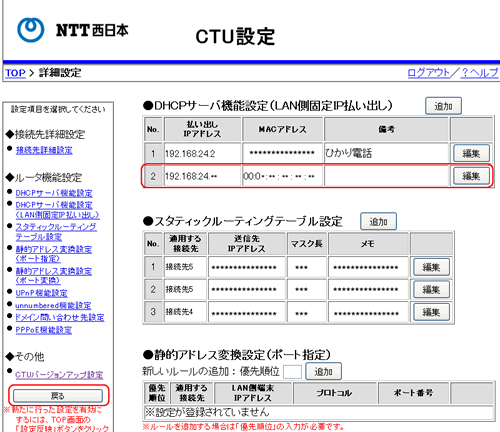The height and width of the screenshot is (432, 500).
Task: Click the スタティックルーティングテーブル設定 section heading
Action: [243, 221]
